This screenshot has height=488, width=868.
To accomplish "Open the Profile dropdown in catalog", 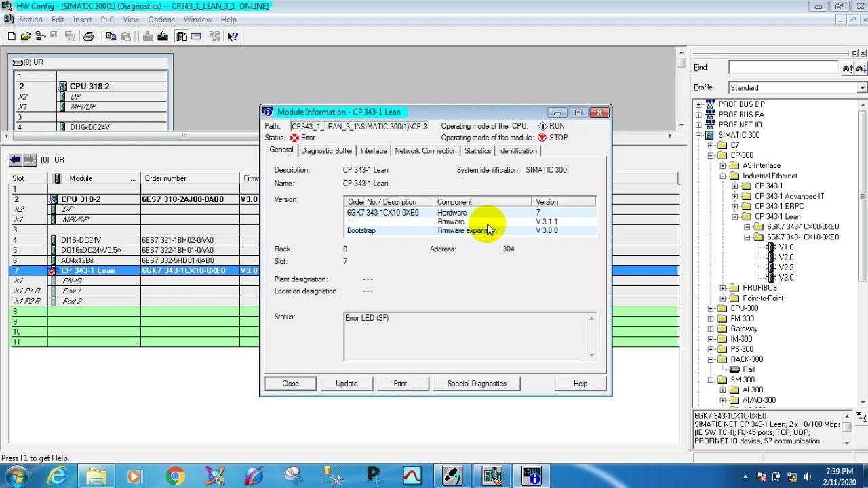I will 862,88.
